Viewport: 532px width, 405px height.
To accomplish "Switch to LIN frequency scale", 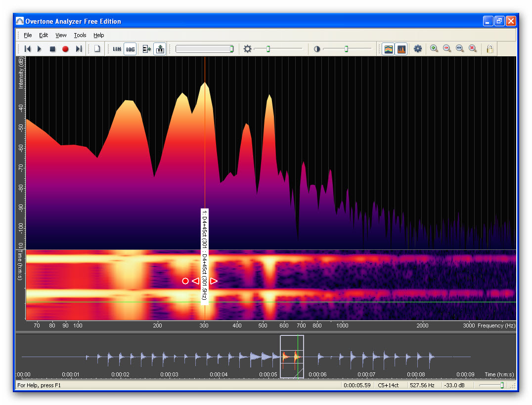I will point(117,49).
